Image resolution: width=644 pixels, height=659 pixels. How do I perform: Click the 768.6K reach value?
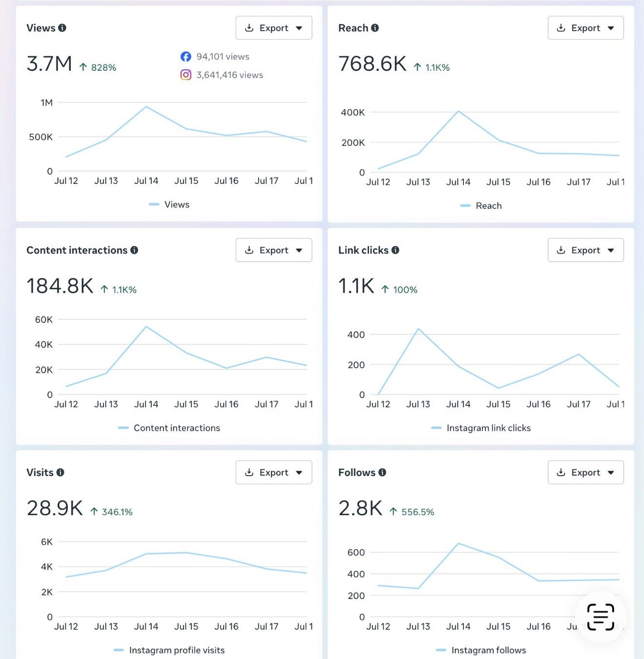372,64
